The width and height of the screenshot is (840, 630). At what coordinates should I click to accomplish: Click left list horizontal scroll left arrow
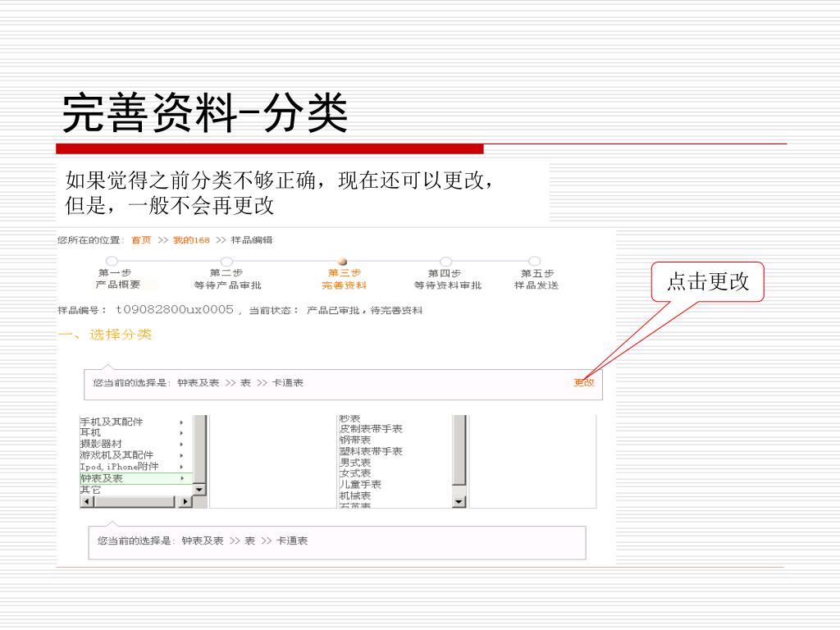tap(86, 501)
